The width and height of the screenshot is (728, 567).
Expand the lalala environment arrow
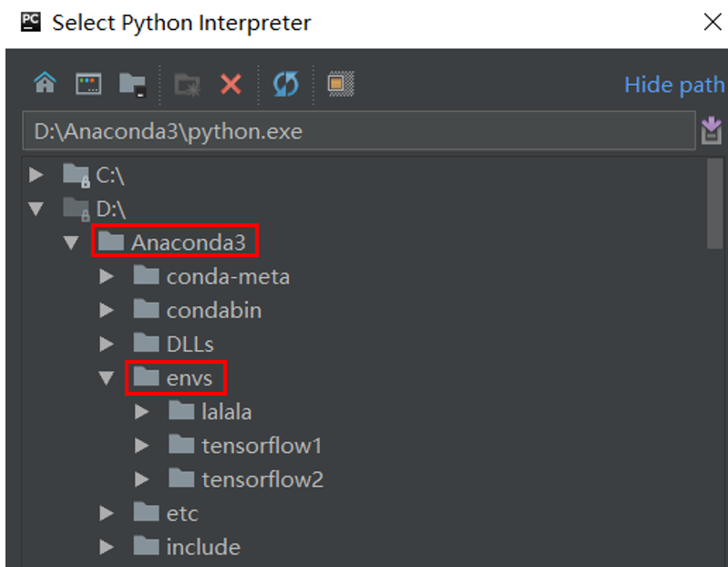pyautogui.click(x=141, y=412)
